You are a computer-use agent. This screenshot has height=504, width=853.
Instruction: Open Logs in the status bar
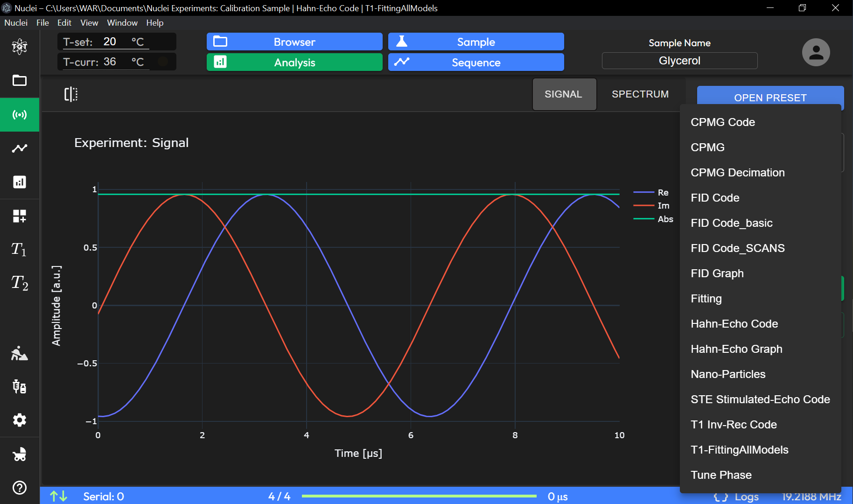point(736,497)
